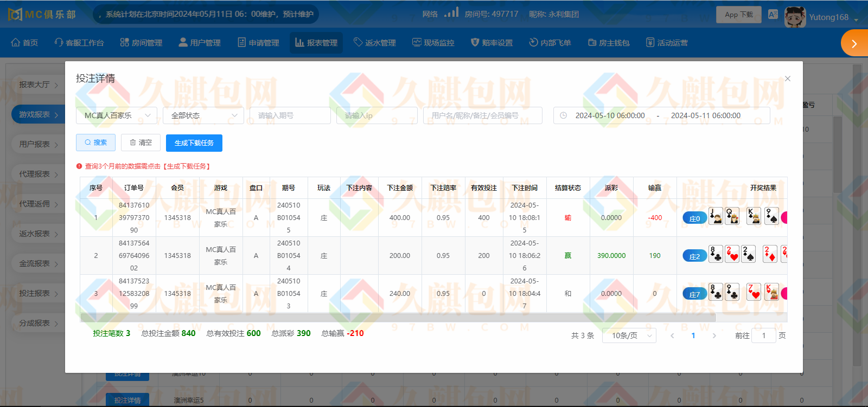Select 报表管理 menu tab
This screenshot has height=407, width=868.
point(316,43)
